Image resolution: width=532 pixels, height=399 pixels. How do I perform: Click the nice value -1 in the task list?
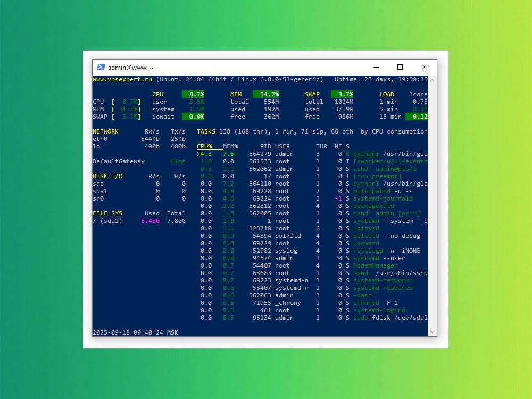click(338, 199)
